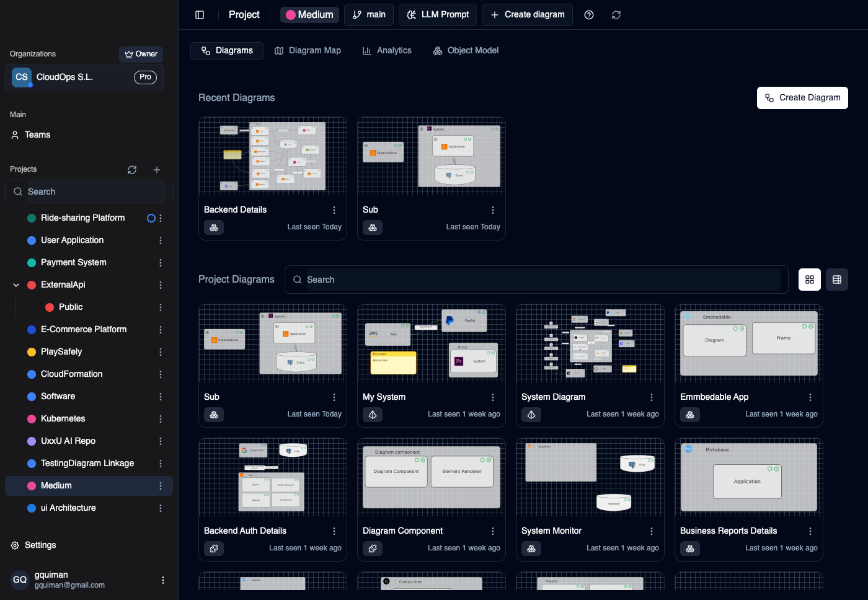Open the Object Model tab
The width and height of the screenshot is (868, 600).
point(466,51)
